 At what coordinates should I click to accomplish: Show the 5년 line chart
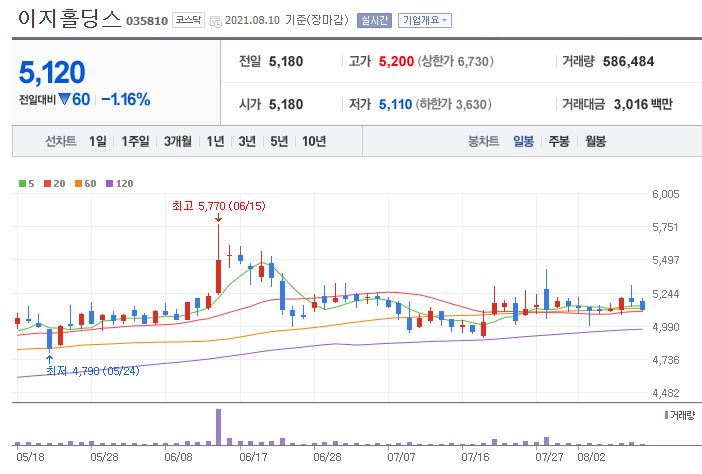click(x=279, y=141)
